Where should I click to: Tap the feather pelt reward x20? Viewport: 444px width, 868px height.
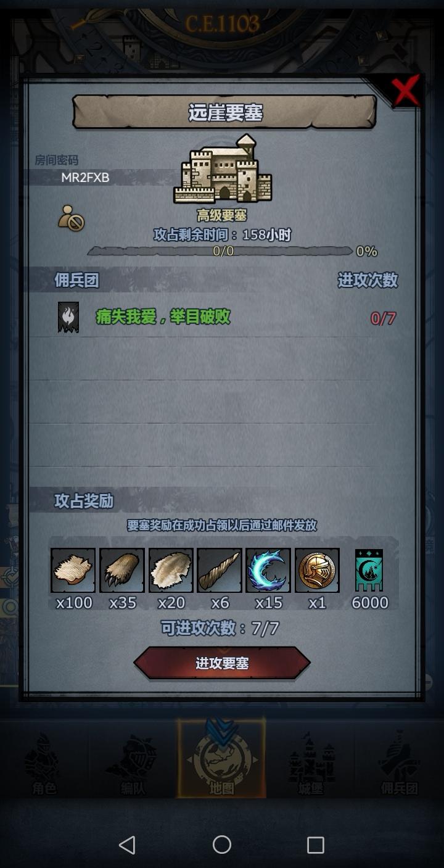171,570
